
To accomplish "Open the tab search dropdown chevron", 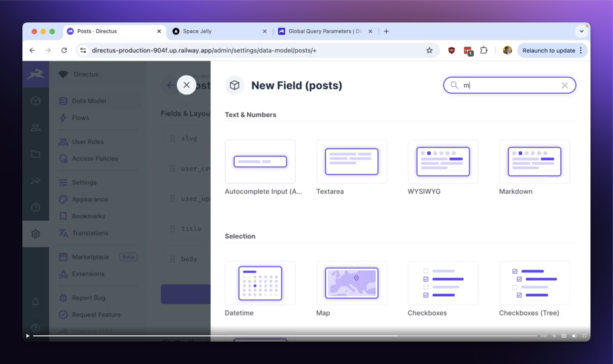I will click(x=581, y=31).
